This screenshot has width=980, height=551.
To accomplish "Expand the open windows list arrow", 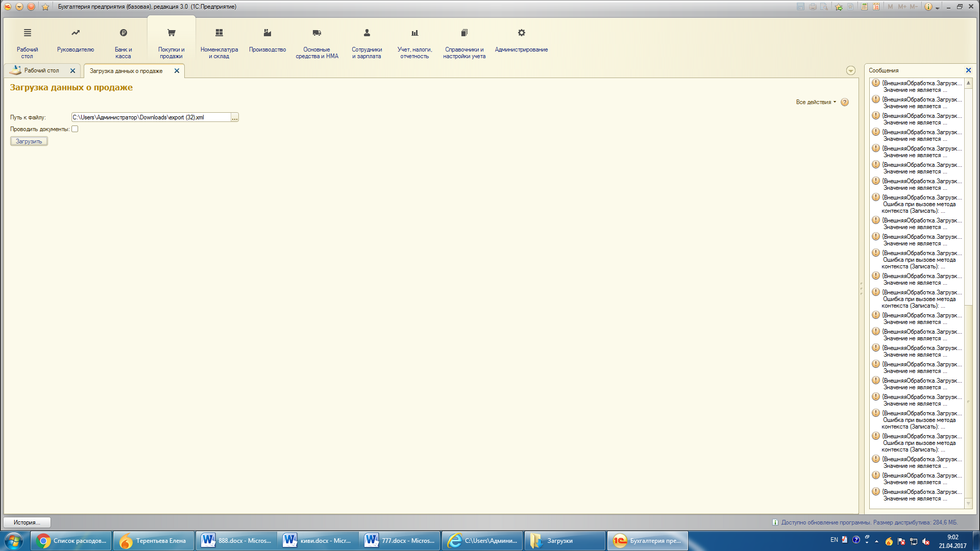I will pyautogui.click(x=850, y=71).
